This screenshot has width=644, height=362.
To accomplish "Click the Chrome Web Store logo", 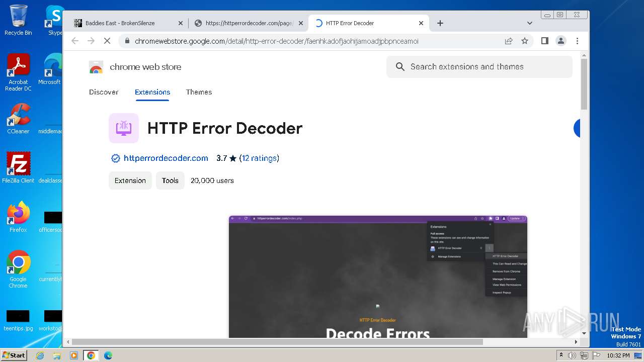I will pyautogui.click(x=96, y=67).
